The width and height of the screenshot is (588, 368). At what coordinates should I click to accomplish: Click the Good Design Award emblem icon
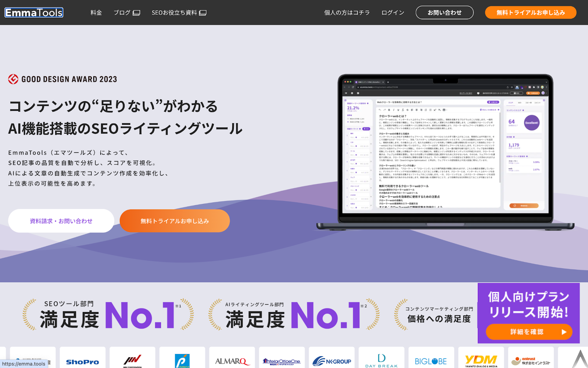coord(13,79)
